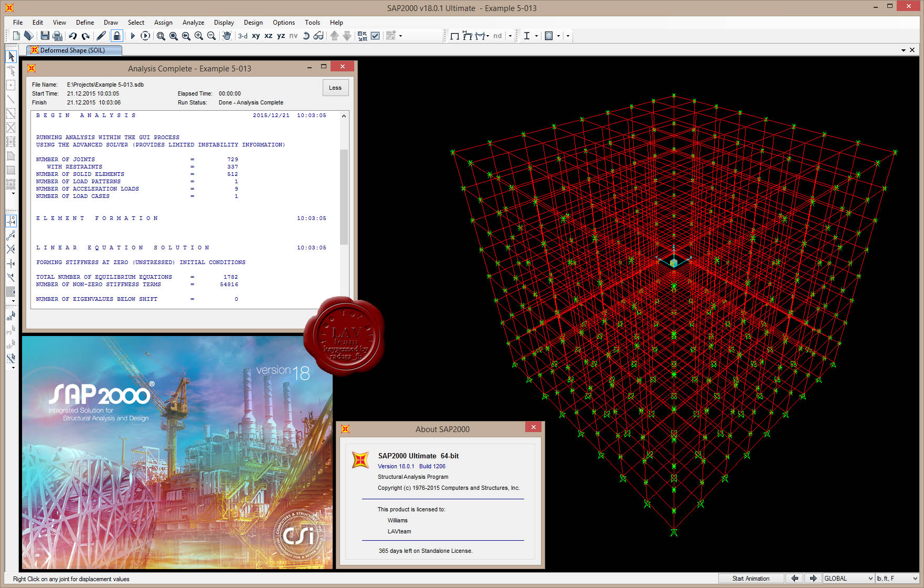Open the Define menu
The image size is (924, 588).
coord(85,23)
